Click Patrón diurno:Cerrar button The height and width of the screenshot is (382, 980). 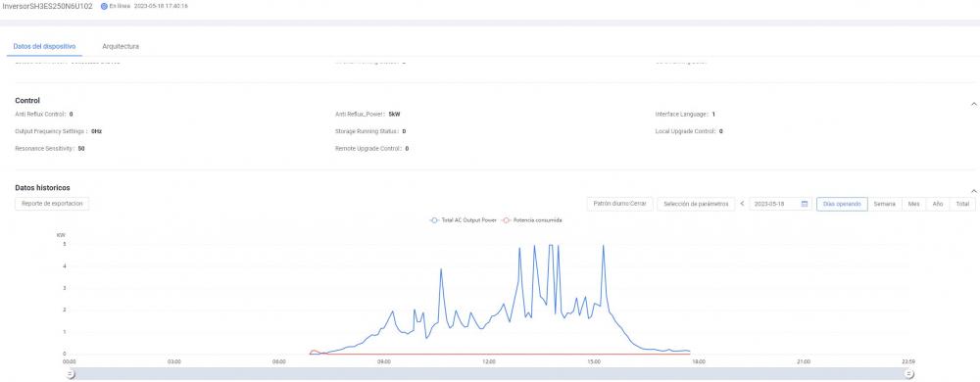click(x=619, y=204)
